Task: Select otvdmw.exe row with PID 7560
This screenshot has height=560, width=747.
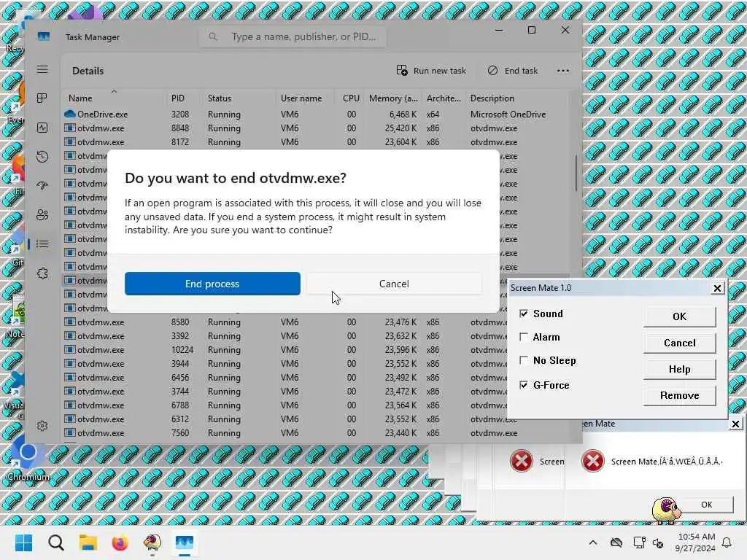Action: point(314,433)
